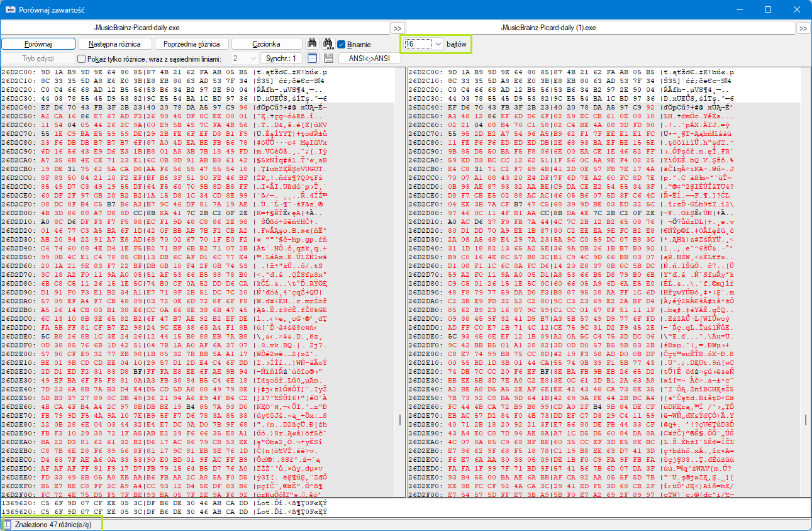
Task: Click the binoculars find-next icon
Action: pos(328,44)
